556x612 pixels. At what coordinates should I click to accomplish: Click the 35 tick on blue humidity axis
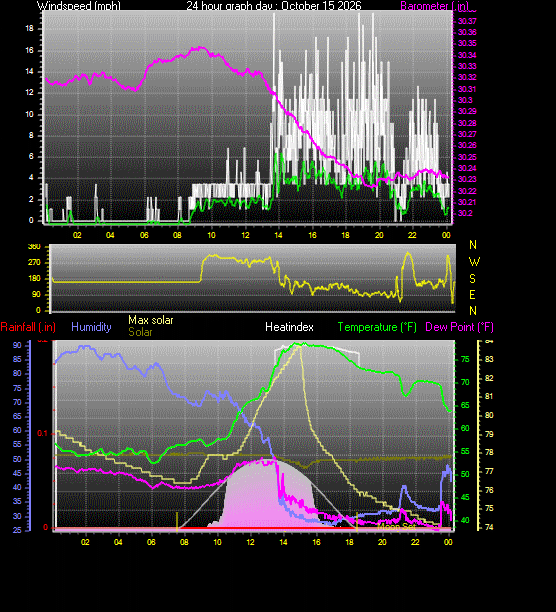tap(17, 502)
